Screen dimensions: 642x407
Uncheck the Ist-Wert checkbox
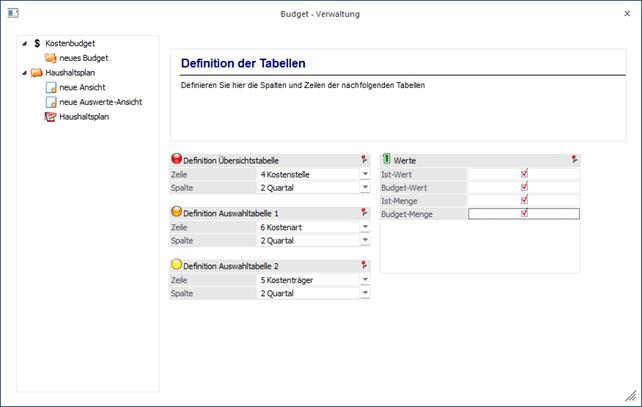[x=524, y=173]
